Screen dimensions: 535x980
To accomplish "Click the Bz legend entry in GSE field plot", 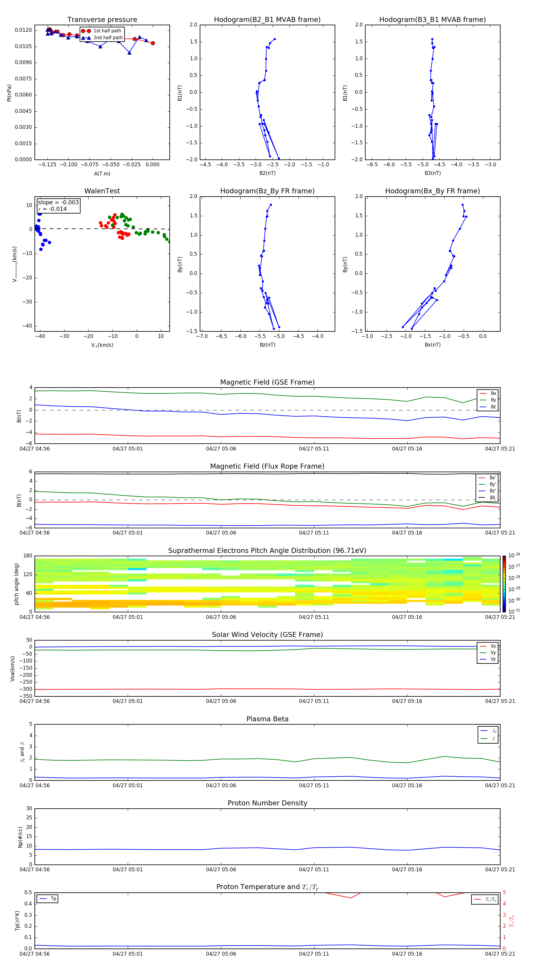I will [x=488, y=407].
